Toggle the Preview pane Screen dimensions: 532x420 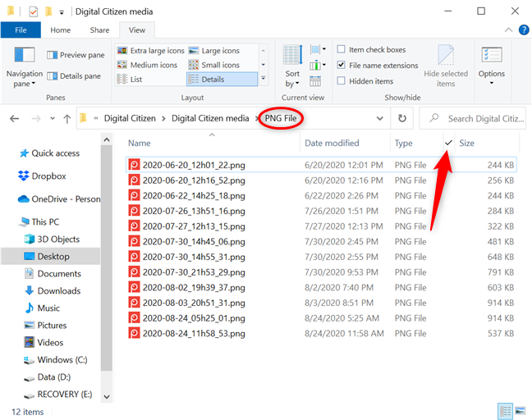point(76,55)
